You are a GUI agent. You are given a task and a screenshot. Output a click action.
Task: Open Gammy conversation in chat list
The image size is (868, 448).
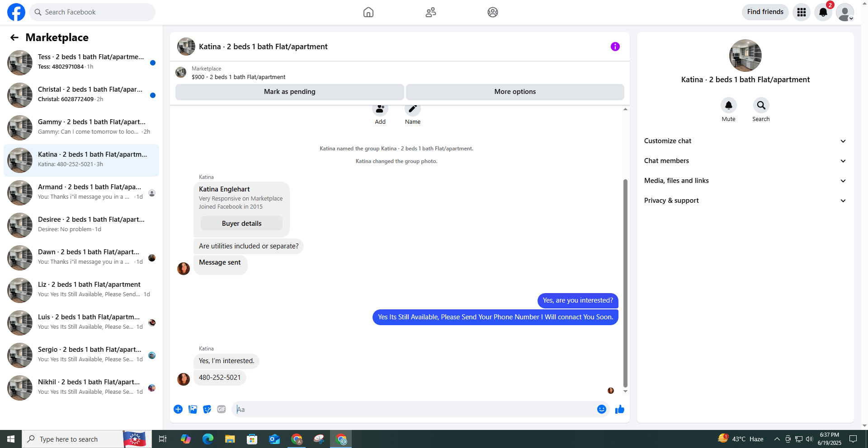coord(81,128)
